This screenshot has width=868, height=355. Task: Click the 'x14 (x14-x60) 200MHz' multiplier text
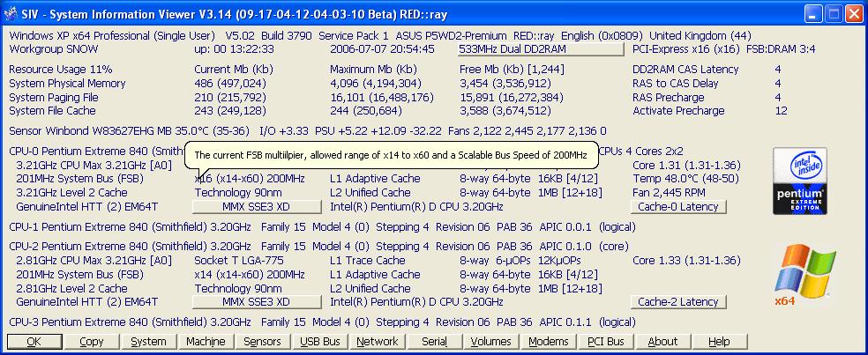tap(250, 275)
